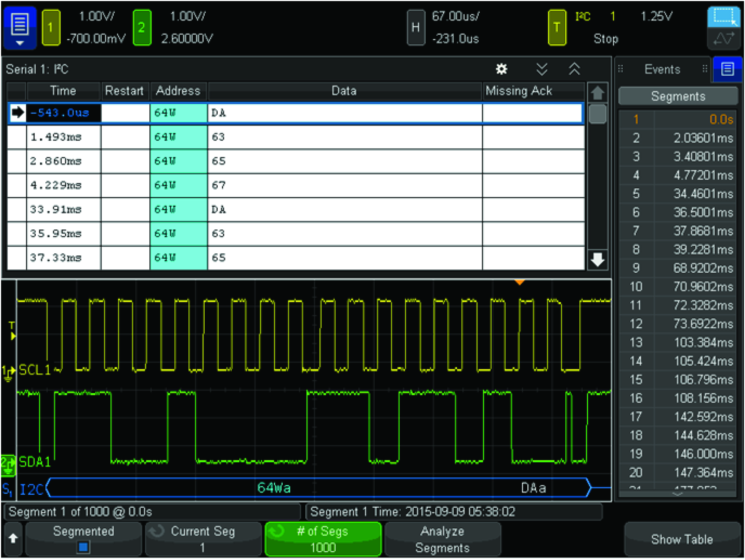Click the blue Events list icon
The width and height of the screenshot is (745, 560).
click(727, 69)
